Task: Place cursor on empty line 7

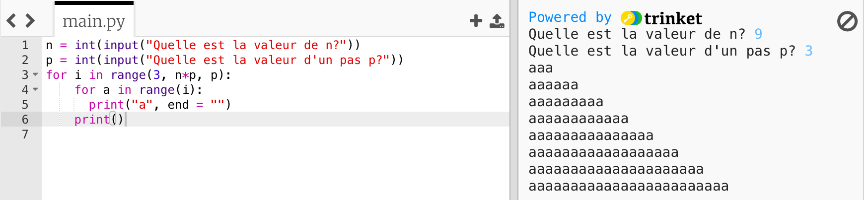Action: click(x=199, y=134)
